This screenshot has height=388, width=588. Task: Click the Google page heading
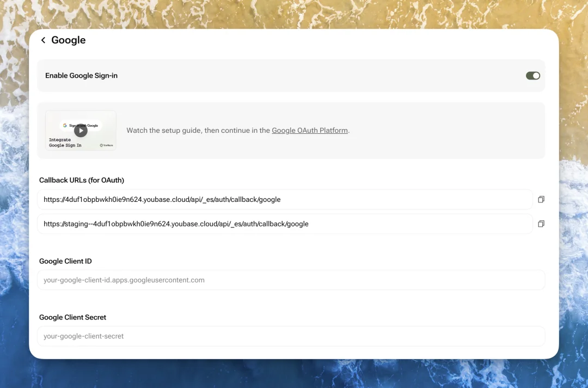69,40
